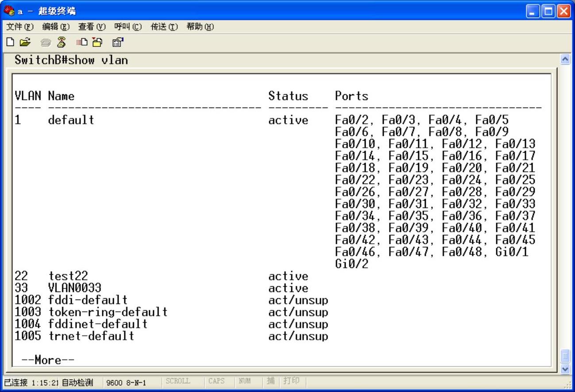Click the vertical scrollbar thumb
This screenshot has width=575, height=392.
point(565,356)
